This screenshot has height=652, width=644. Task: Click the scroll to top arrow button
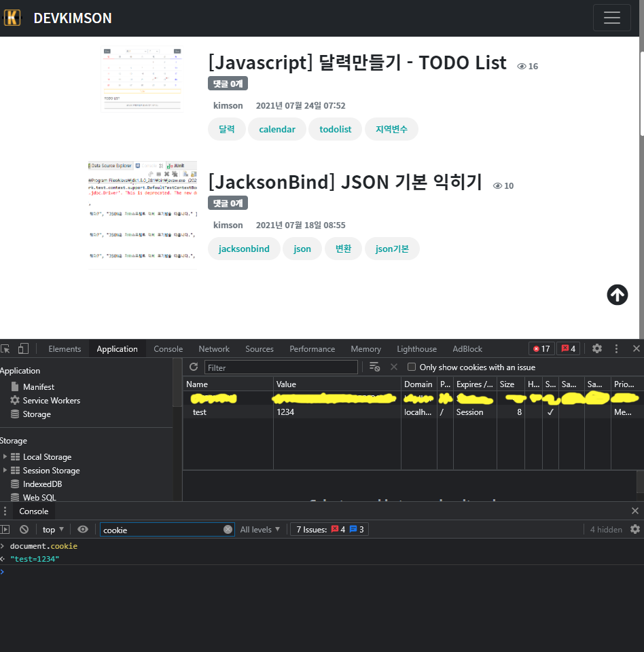pyautogui.click(x=617, y=294)
